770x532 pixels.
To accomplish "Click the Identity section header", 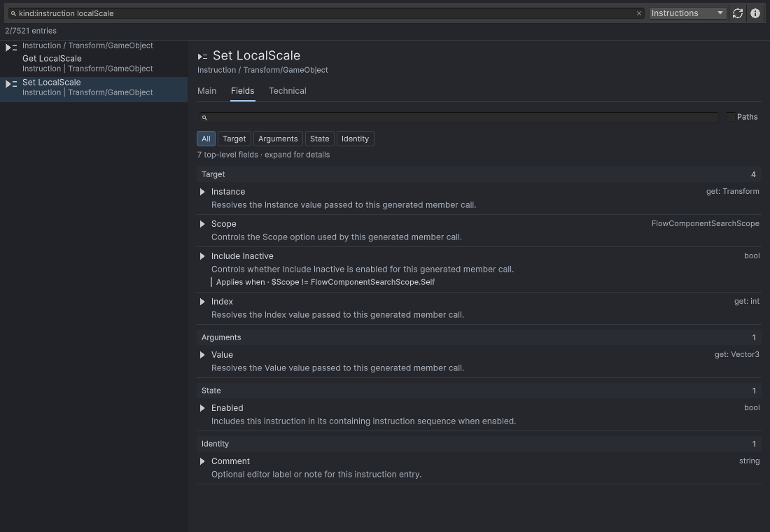I will [x=479, y=444].
